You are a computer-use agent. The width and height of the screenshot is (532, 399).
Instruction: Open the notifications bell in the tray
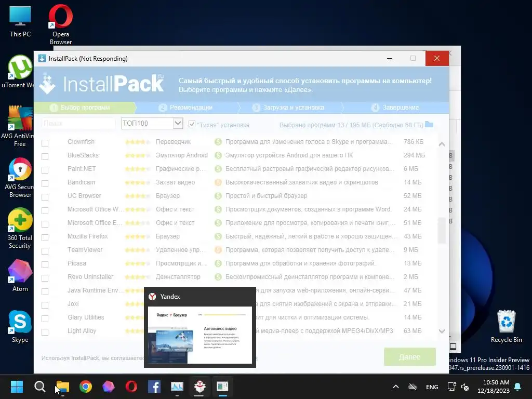pyautogui.click(x=518, y=387)
